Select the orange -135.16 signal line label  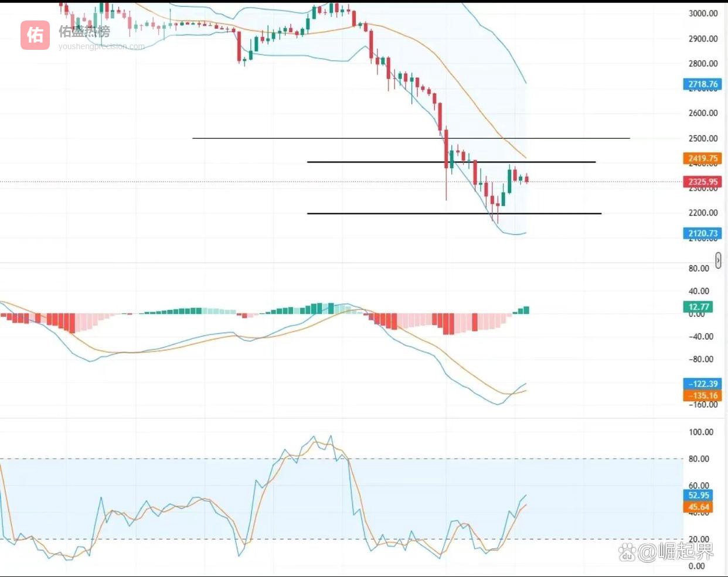point(703,395)
